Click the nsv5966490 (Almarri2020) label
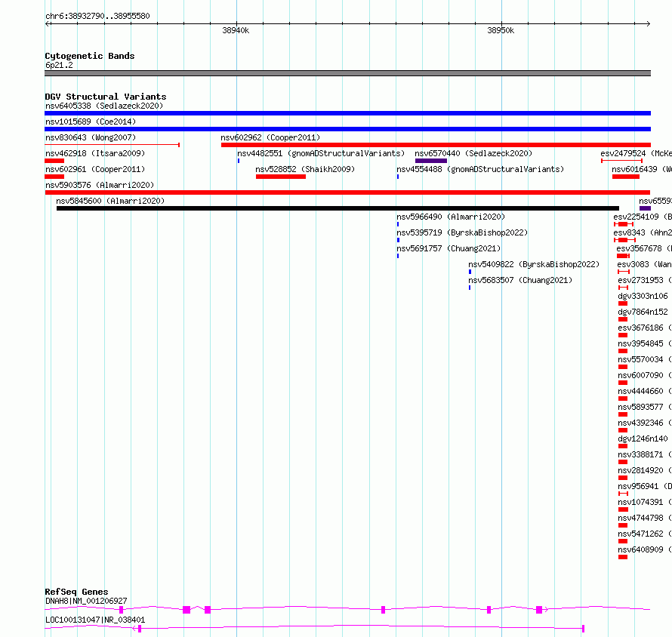The height and width of the screenshot is (637, 672). click(451, 217)
